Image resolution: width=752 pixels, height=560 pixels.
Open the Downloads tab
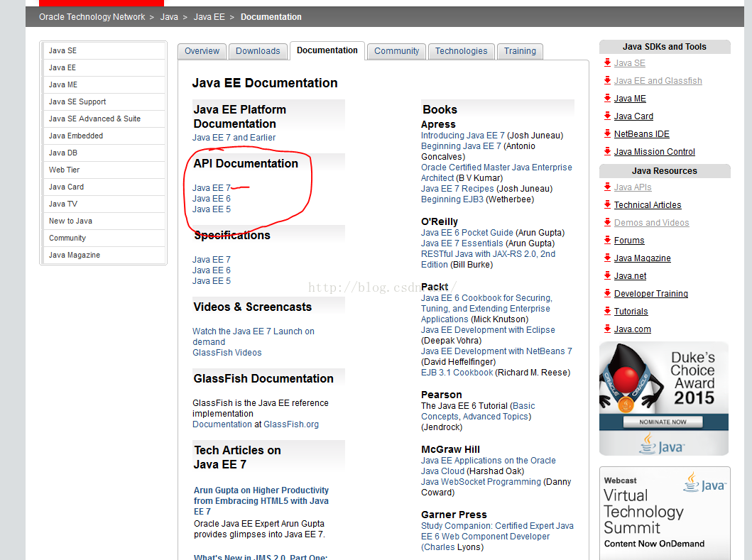click(258, 51)
